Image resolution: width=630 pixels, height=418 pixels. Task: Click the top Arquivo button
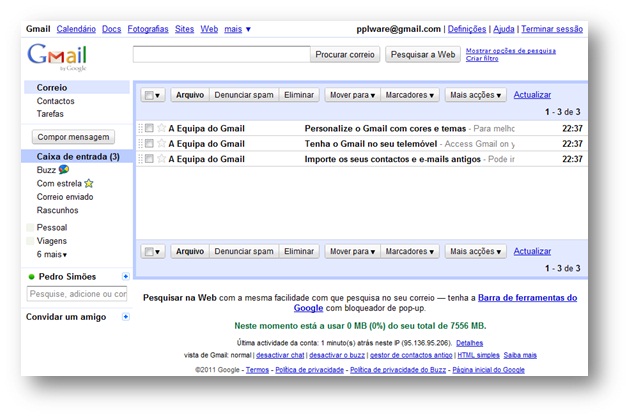click(190, 95)
